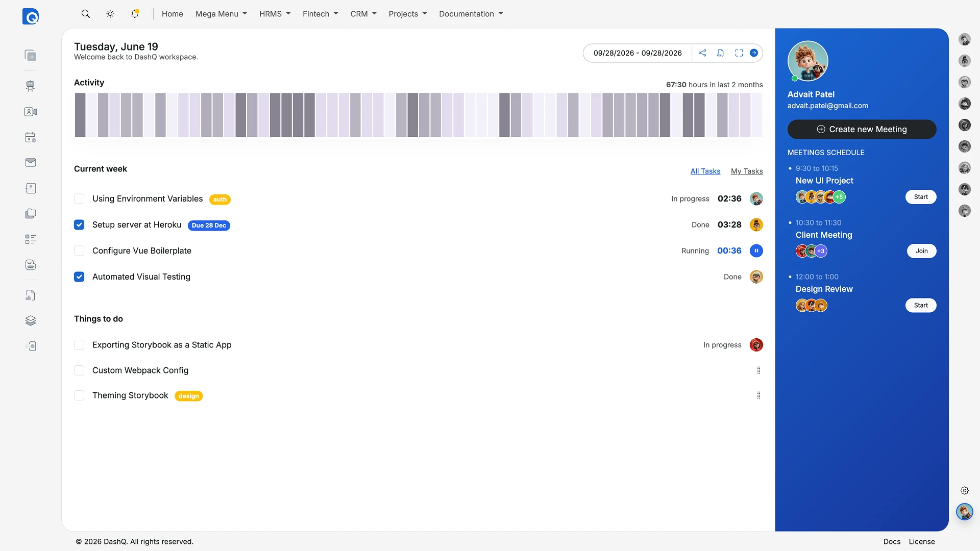
Task: Click the fullscreen expand icon
Action: pyautogui.click(x=739, y=53)
